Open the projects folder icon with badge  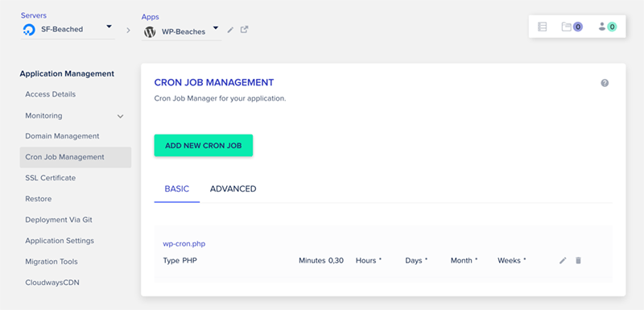pos(572,27)
